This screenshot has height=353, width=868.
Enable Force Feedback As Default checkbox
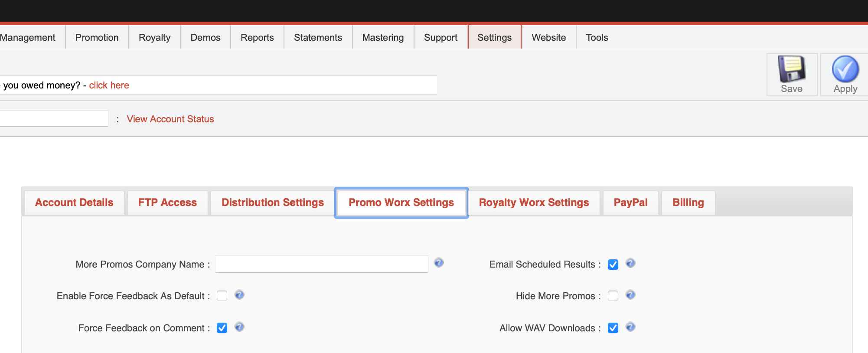click(x=222, y=296)
